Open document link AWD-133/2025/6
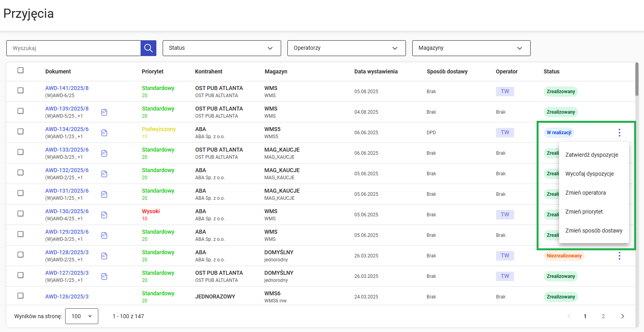 [67, 150]
